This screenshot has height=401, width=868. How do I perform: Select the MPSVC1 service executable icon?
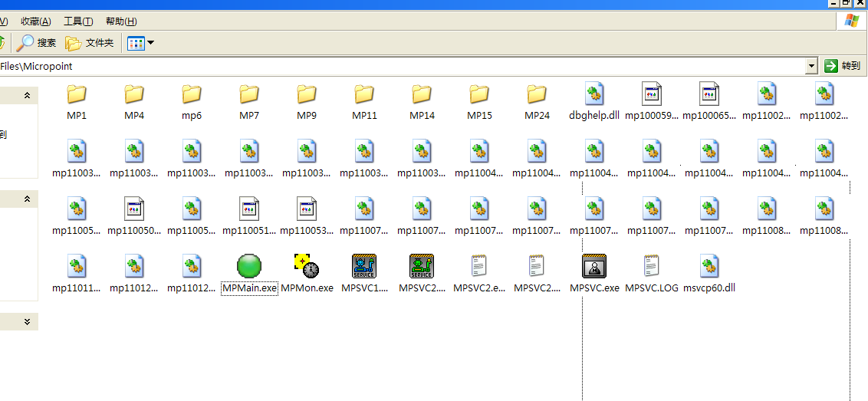364,266
